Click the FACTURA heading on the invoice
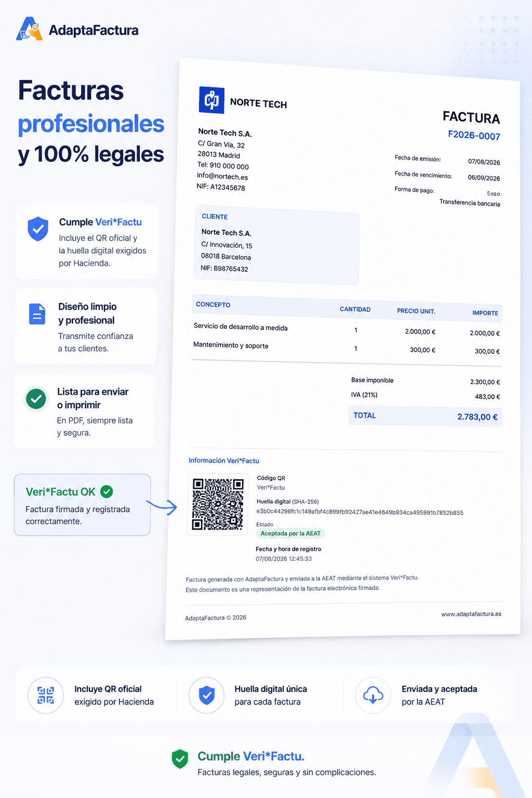Viewport: 532px width, 798px height. coord(471,117)
